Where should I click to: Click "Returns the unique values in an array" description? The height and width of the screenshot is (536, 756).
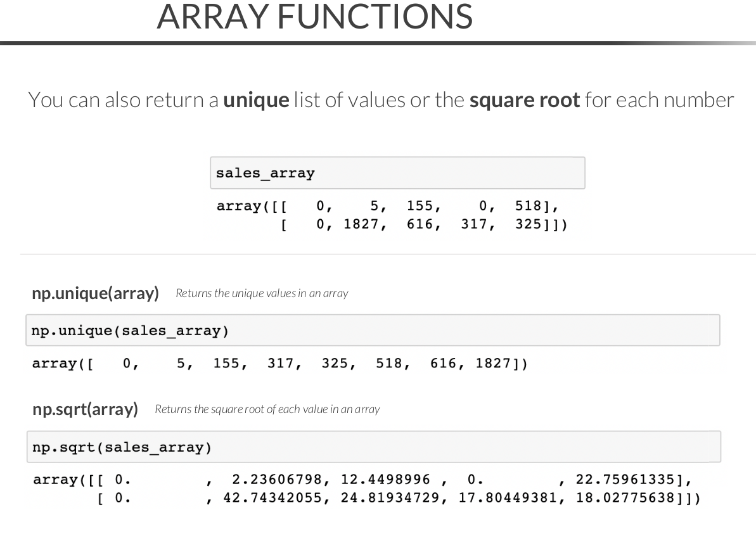pyautogui.click(x=262, y=293)
